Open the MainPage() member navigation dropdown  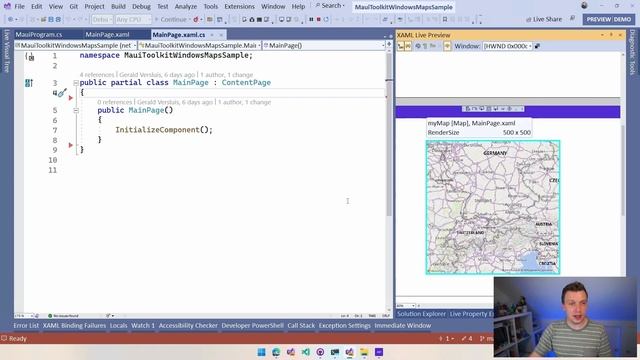324,45
